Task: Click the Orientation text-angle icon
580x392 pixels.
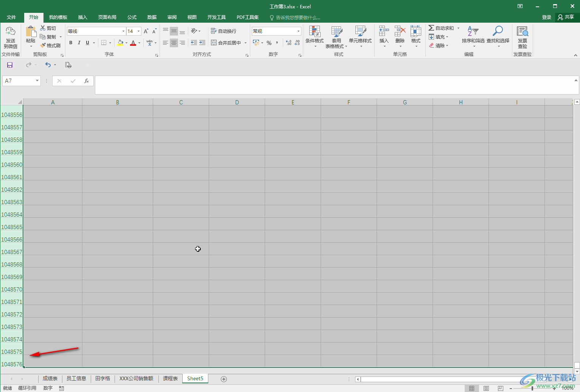Action: click(194, 31)
